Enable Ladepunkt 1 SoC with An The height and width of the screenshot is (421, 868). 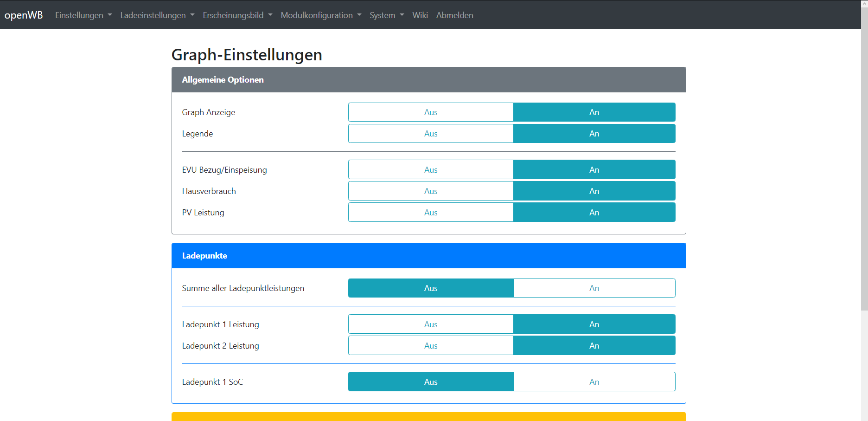(594, 382)
